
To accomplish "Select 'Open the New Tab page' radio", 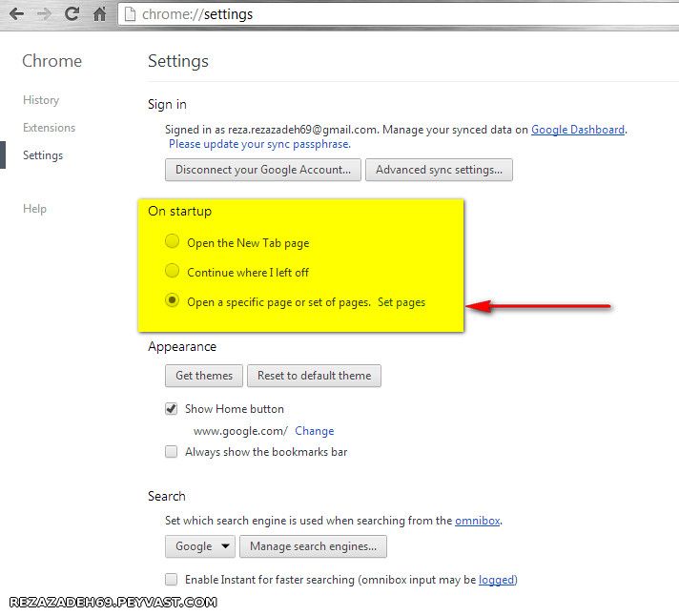I will click(x=172, y=241).
